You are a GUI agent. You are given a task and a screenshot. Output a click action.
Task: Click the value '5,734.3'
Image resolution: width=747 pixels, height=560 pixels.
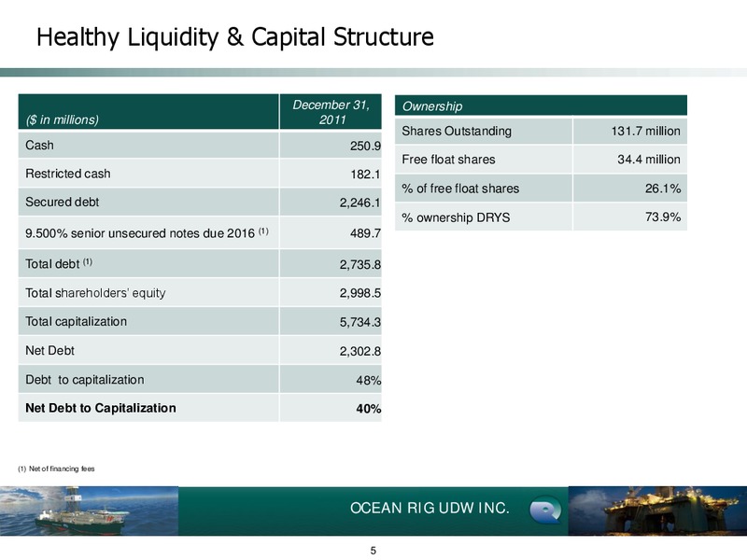point(360,322)
